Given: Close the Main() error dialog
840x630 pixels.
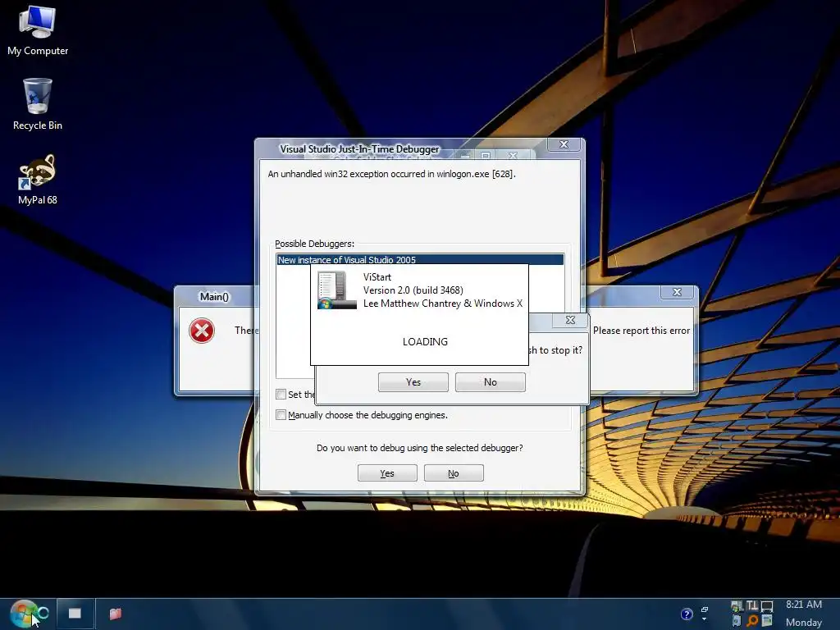Looking at the screenshot, I should point(677,292).
